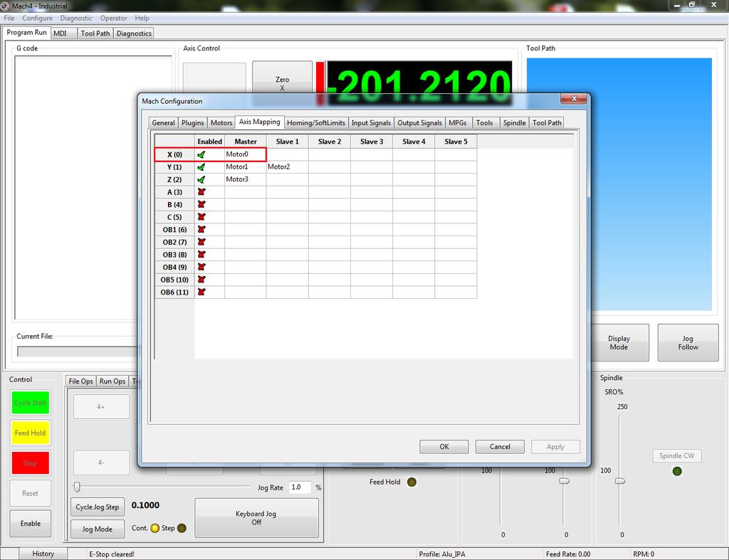Open the Tool Path configuration tab in dialog
Image resolution: width=729 pixels, height=560 pixels.
(547, 122)
